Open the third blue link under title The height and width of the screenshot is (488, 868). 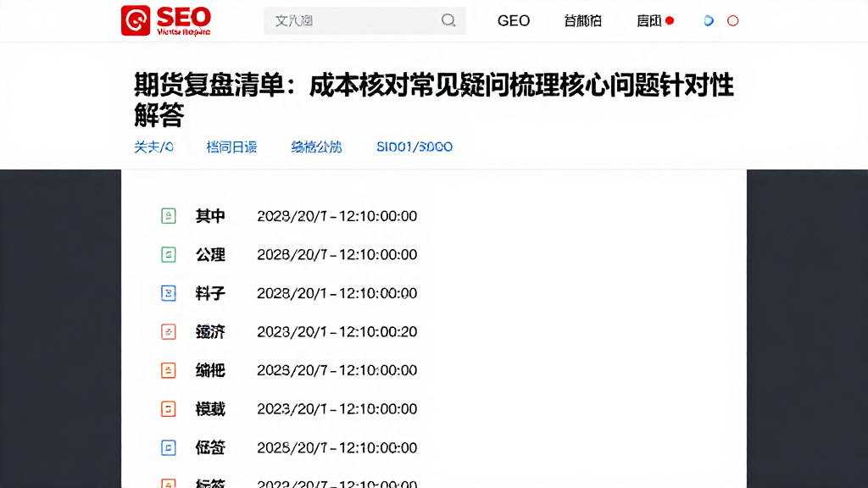(317, 147)
